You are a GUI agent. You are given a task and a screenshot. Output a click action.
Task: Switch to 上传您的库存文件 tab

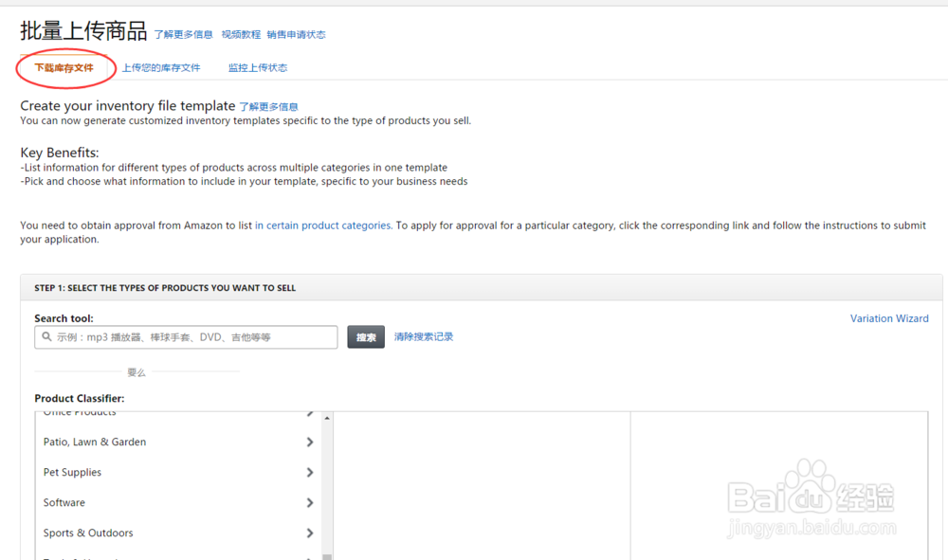click(161, 67)
